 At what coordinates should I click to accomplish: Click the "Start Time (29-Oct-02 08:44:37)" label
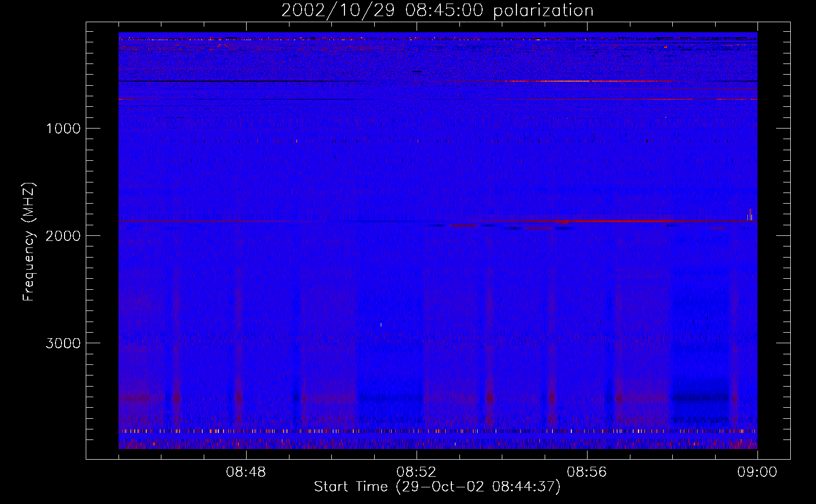[x=437, y=487]
